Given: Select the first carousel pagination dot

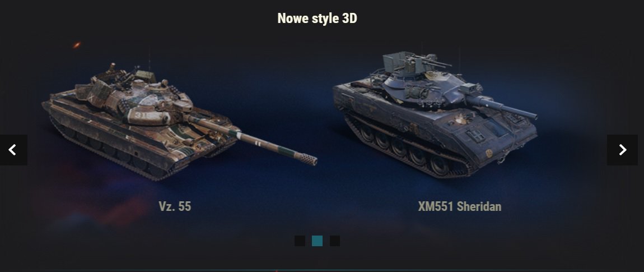Looking at the screenshot, I should click(x=300, y=241).
